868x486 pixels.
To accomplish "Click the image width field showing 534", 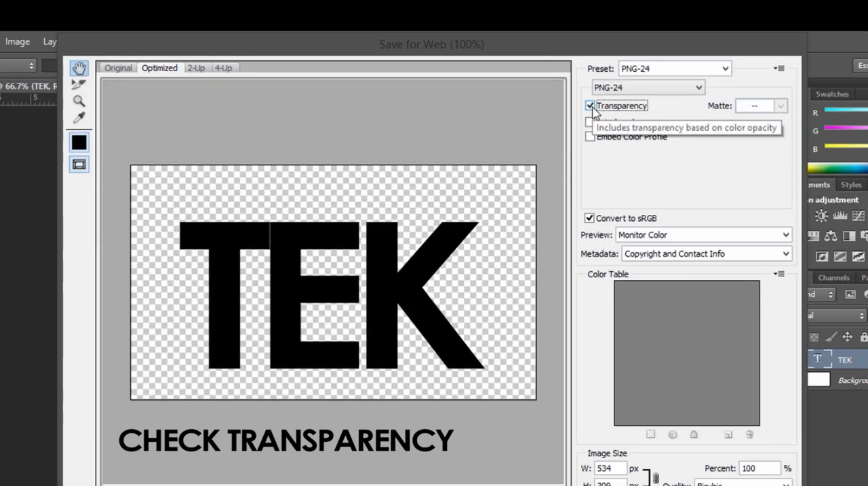I will point(610,468).
